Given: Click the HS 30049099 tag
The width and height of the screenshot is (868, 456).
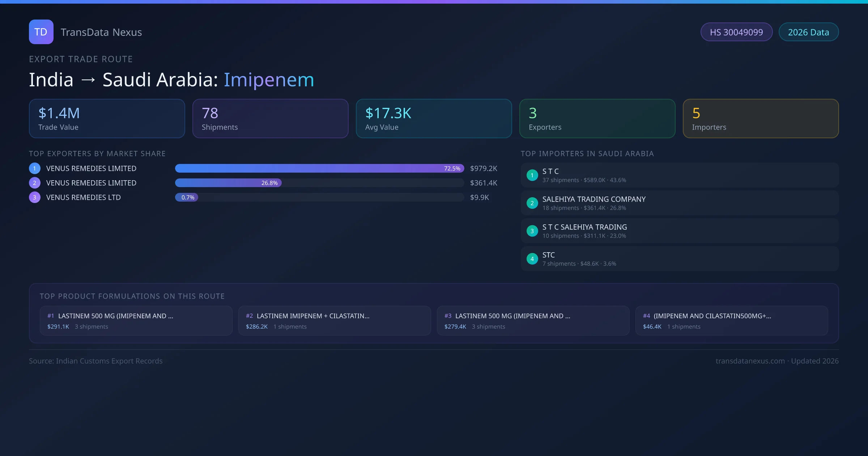Looking at the screenshot, I should click(x=736, y=32).
